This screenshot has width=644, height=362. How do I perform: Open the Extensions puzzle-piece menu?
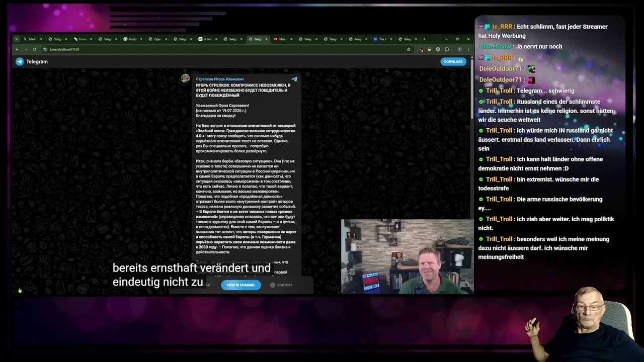click(447, 49)
